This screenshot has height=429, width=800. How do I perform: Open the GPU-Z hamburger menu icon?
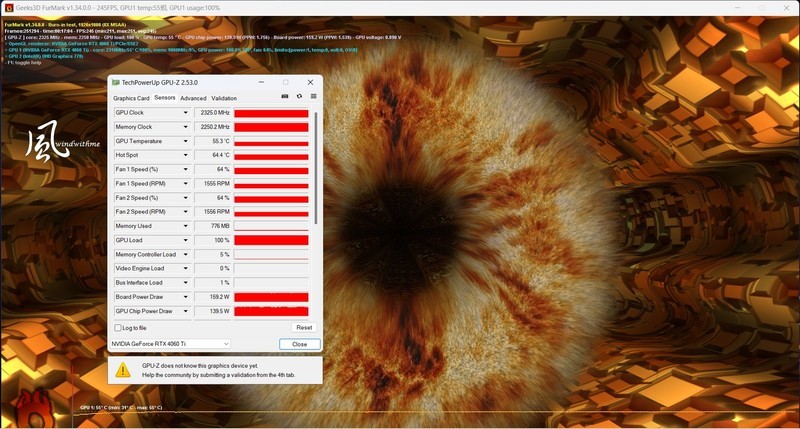(313, 96)
